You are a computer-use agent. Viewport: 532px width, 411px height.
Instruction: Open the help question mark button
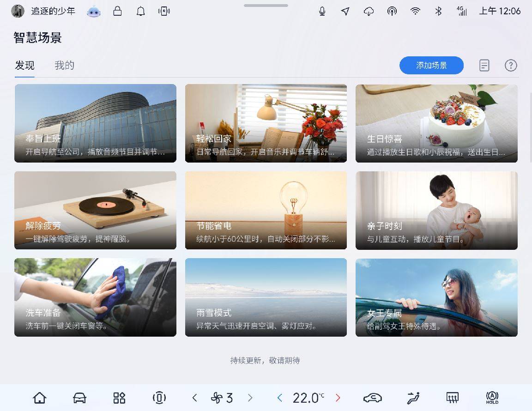click(x=511, y=65)
